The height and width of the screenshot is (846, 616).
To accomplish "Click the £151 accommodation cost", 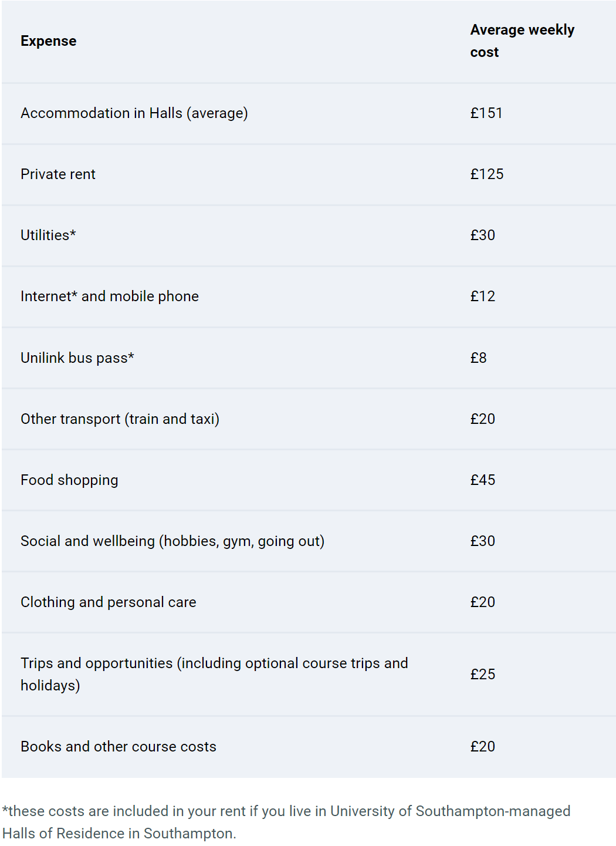I will click(486, 113).
